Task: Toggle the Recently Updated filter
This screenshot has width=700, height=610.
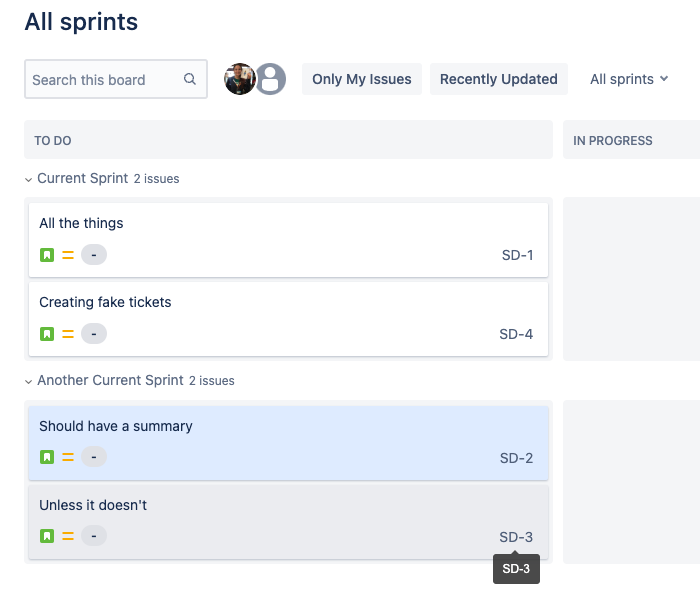Action: 499,79
